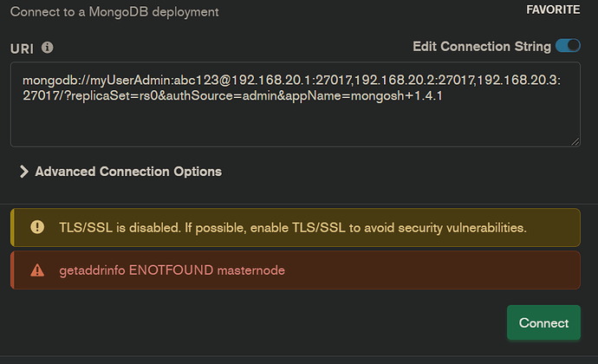Expand the Advanced Connection Options chevron
The image size is (598, 364).
coord(23,172)
